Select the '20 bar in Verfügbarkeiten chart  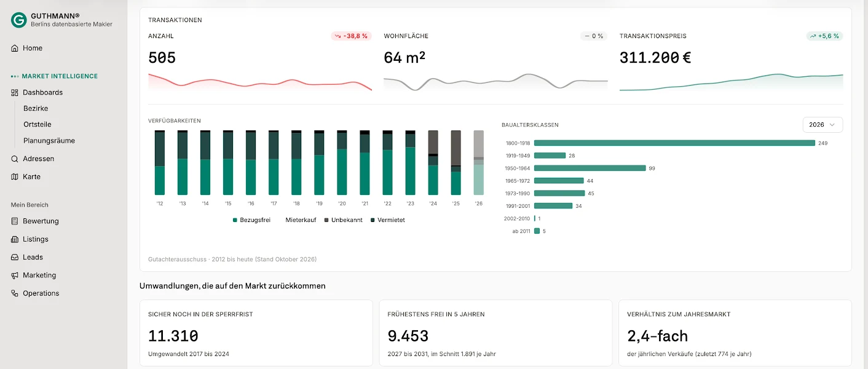tap(342, 162)
